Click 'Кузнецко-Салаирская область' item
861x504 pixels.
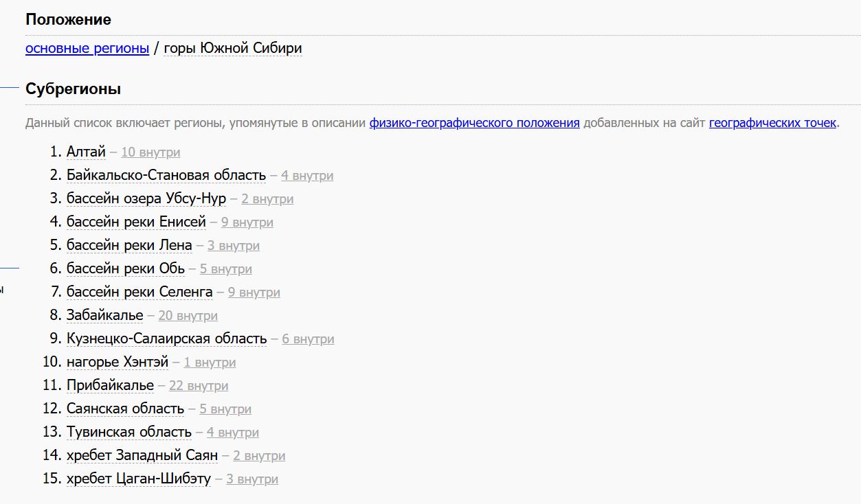[166, 339]
